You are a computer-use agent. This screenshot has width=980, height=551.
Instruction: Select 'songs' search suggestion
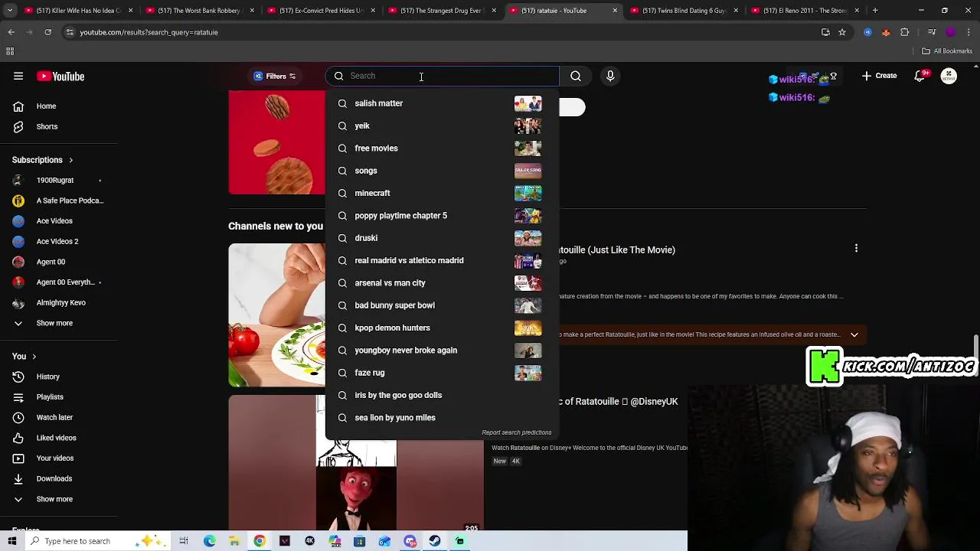coord(442,171)
